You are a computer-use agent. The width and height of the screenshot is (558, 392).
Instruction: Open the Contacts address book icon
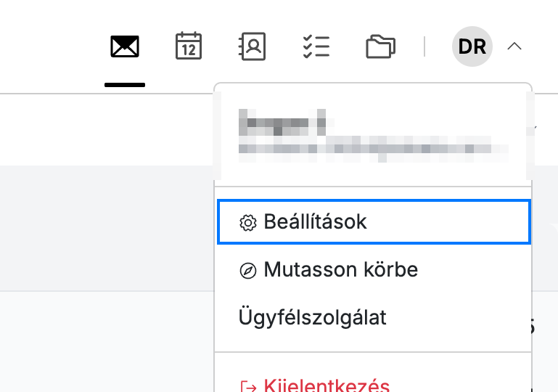point(252,46)
